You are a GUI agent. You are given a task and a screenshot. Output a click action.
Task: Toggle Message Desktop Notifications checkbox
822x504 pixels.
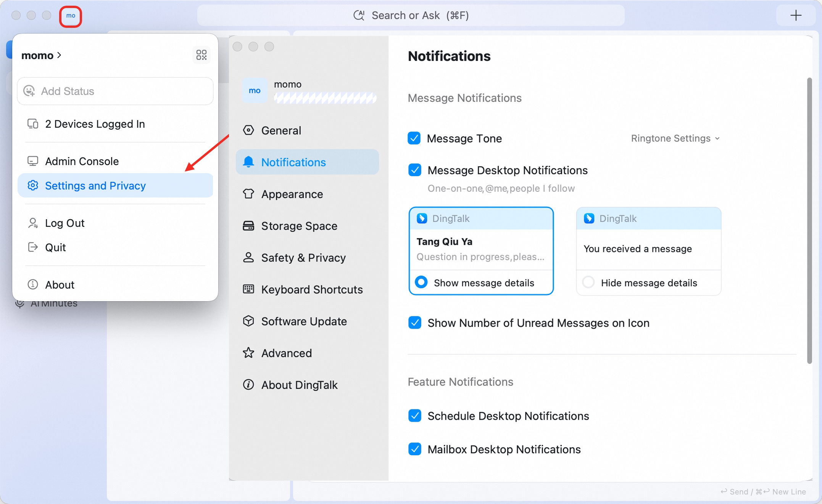(415, 170)
